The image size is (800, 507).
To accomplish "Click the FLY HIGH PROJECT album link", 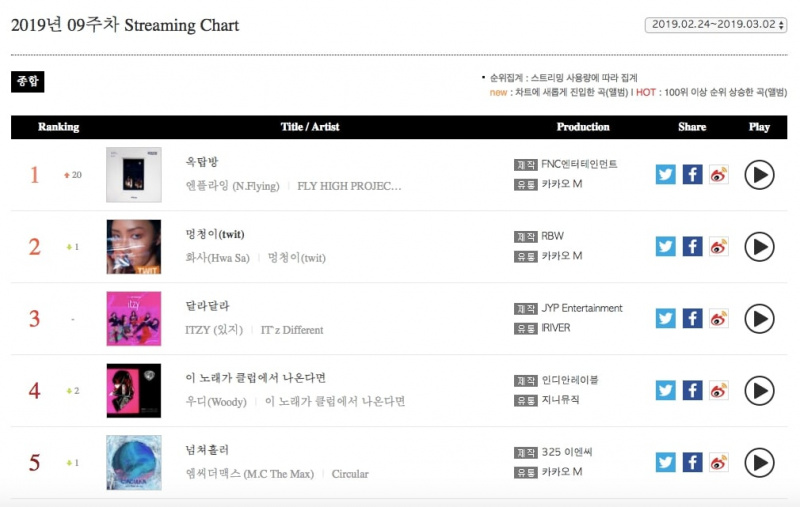I will tap(349, 186).
